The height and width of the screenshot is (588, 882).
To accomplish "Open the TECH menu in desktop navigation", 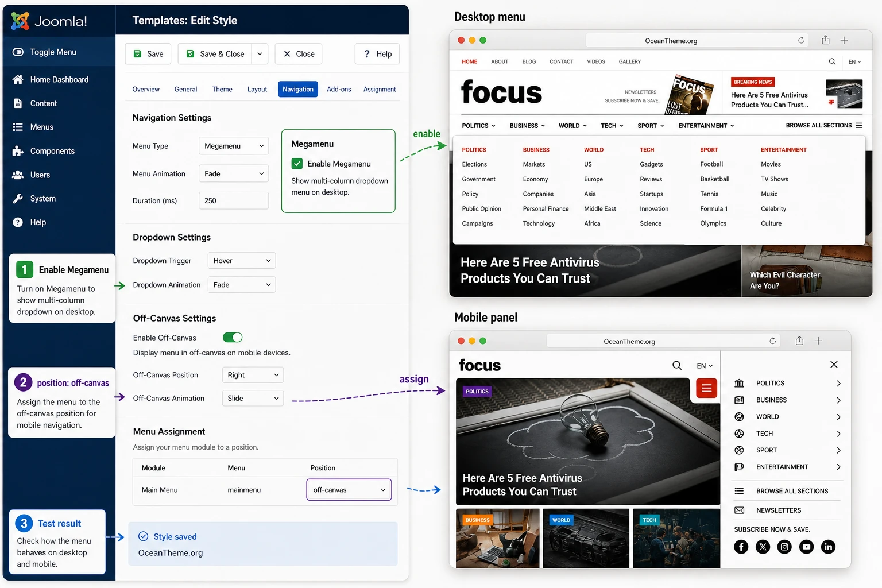I will click(612, 126).
